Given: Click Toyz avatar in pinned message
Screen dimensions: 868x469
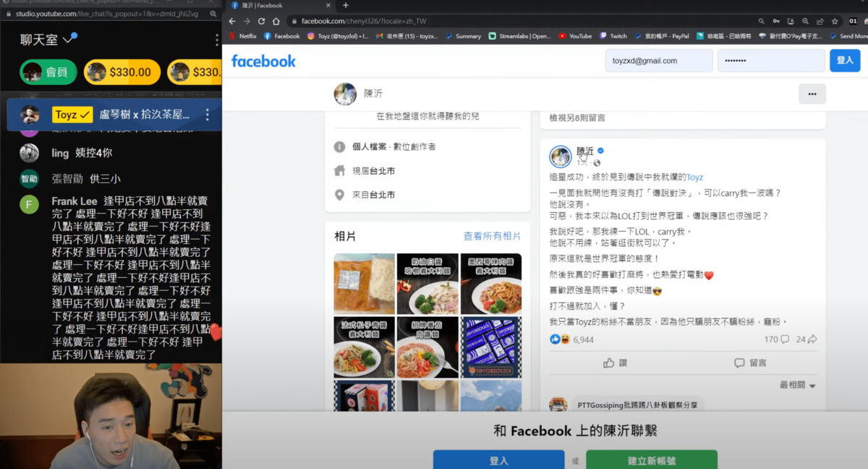Looking at the screenshot, I should pos(30,114).
